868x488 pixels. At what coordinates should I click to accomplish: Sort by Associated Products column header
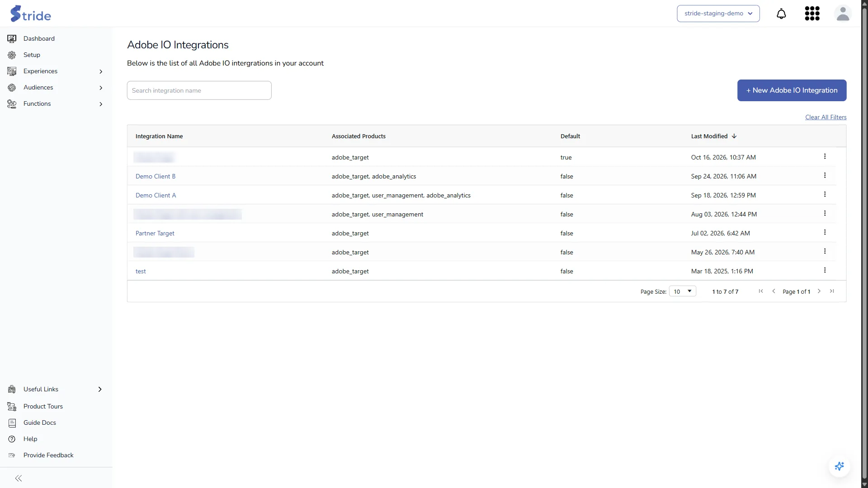[359, 136]
